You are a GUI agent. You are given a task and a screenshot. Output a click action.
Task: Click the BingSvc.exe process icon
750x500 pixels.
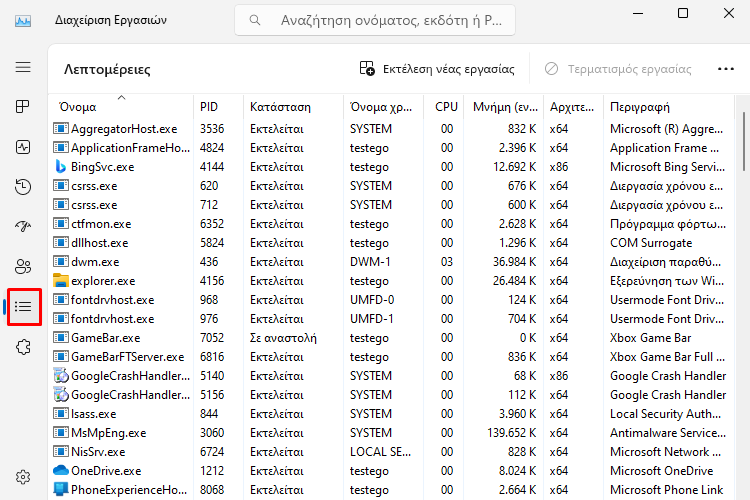click(x=60, y=167)
